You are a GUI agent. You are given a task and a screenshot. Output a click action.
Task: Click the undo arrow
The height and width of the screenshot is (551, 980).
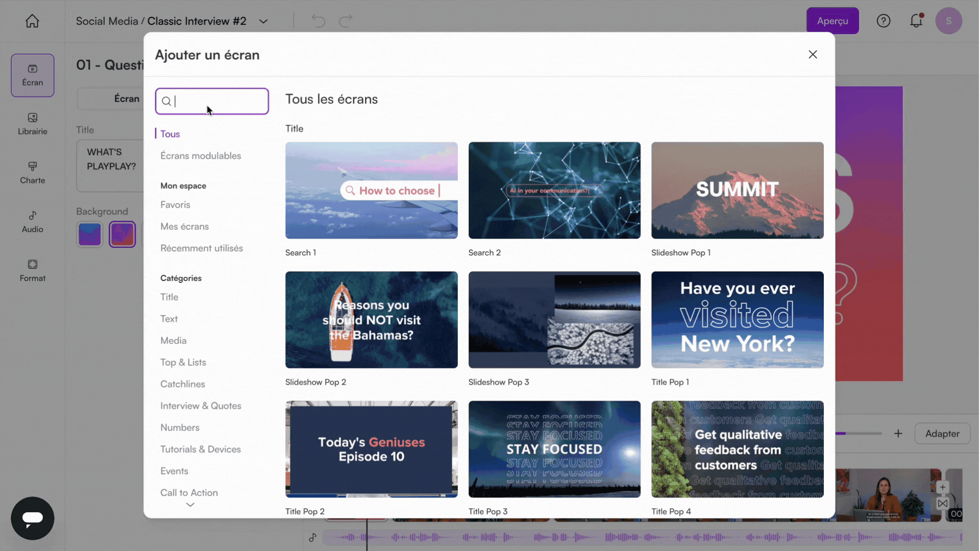pos(318,21)
